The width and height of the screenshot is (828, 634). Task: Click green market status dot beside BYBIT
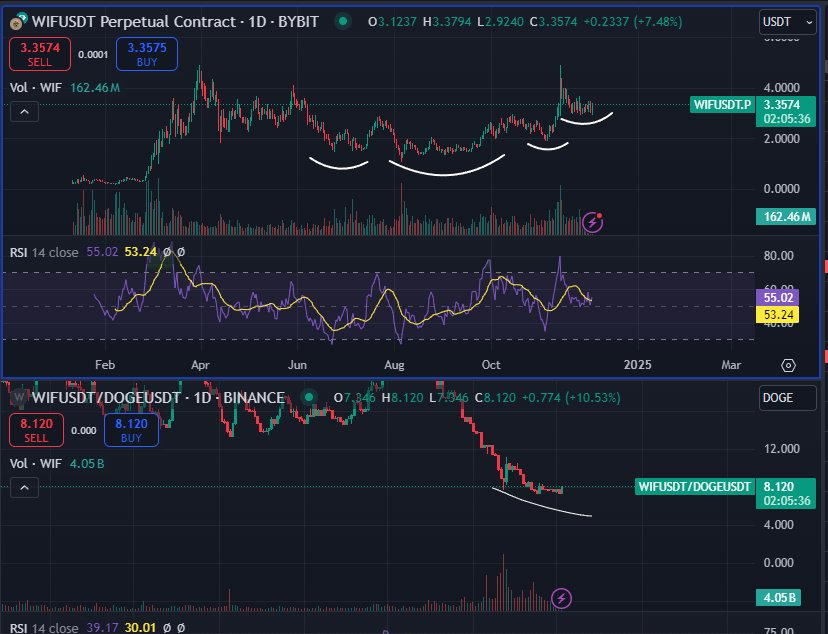[x=343, y=21]
